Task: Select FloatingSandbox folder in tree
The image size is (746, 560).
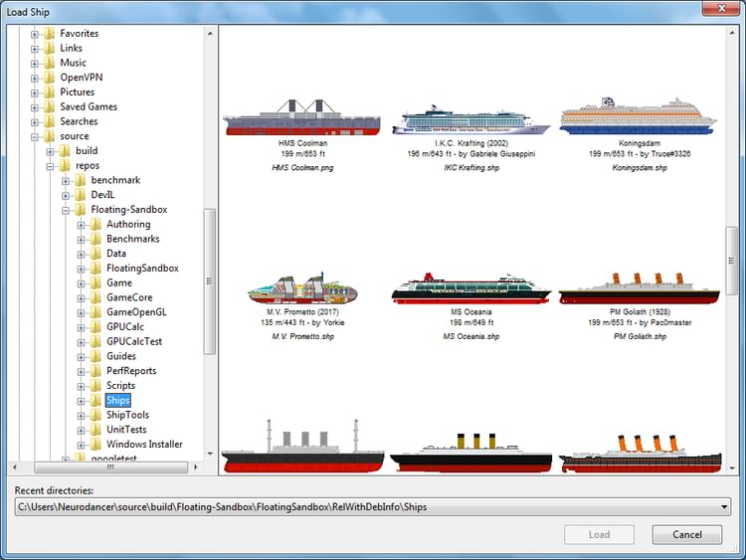Action: tap(142, 269)
